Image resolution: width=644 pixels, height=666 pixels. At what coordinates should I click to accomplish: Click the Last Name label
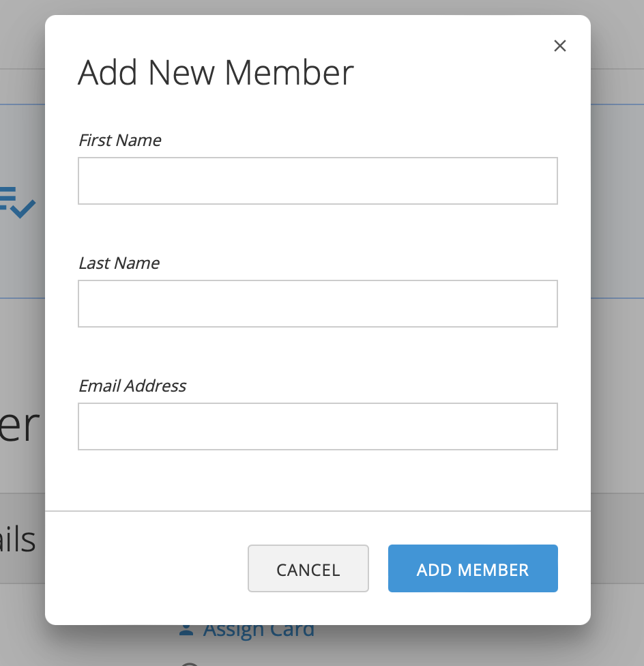(119, 263)
